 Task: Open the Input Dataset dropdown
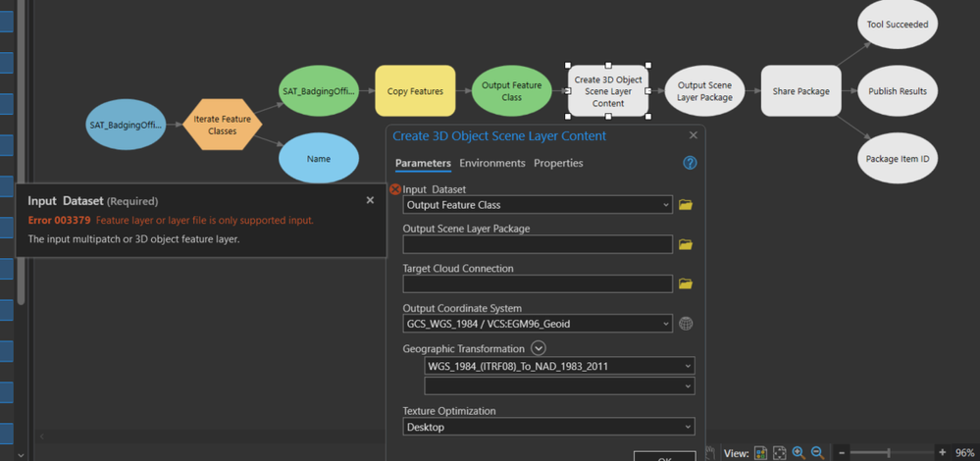pyautogui.click(x=666, y=205)
